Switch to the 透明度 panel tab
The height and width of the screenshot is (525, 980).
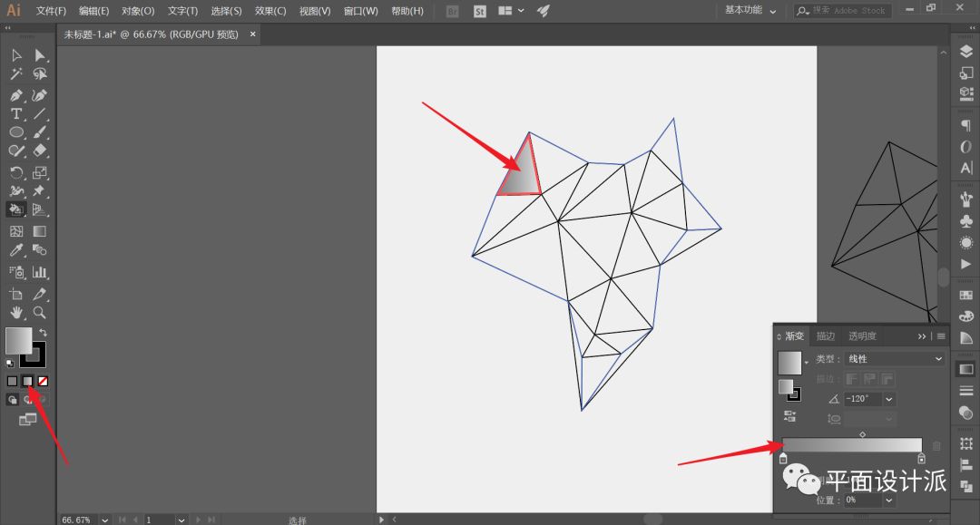click(861, 335)
